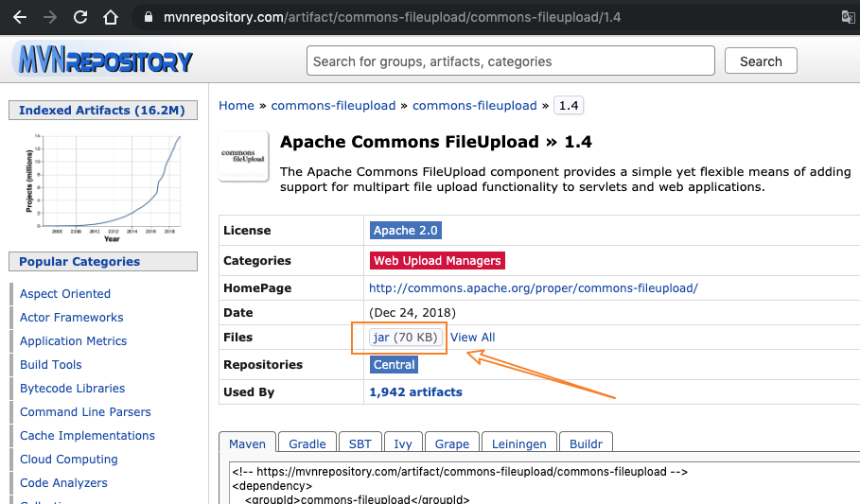Click the License row label
Image resolution: width=860 pixels, height=504 pixels.
tap(247, 231)
